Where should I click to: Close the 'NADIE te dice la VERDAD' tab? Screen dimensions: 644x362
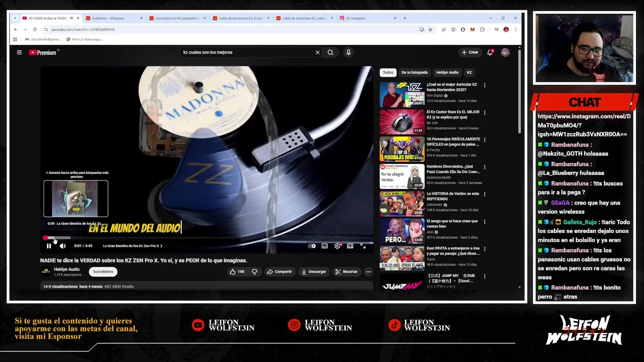point(78,18)
